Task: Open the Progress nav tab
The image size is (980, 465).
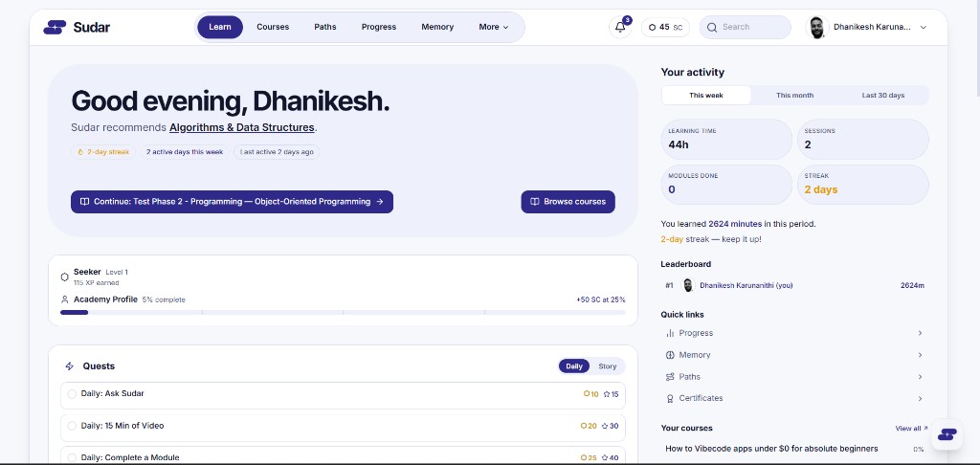Action: point(379,27)
